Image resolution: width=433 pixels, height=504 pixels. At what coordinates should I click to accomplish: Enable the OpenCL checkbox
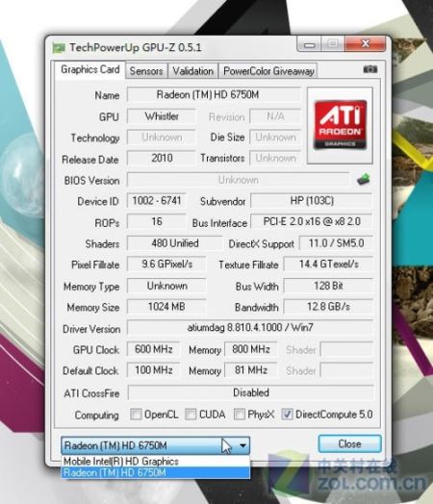tap(136, 414)
